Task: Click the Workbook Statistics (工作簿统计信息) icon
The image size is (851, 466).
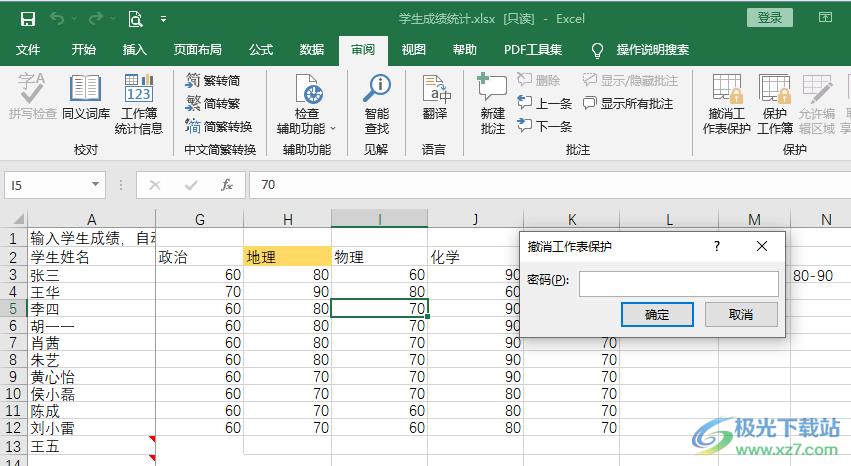Action: pyautogui.click(x=138, y=103)
